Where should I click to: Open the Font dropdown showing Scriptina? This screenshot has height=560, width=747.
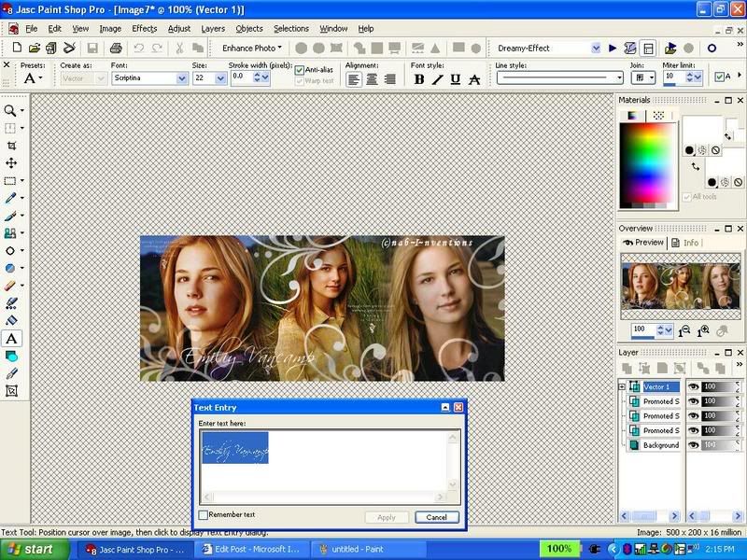(181, 78)
